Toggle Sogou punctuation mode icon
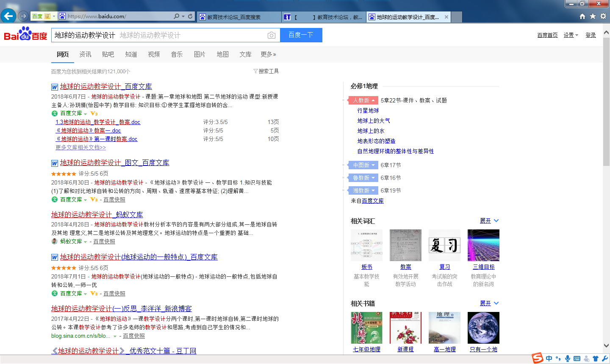The width and height of the screenshot is (610, 364). point(558,358)
